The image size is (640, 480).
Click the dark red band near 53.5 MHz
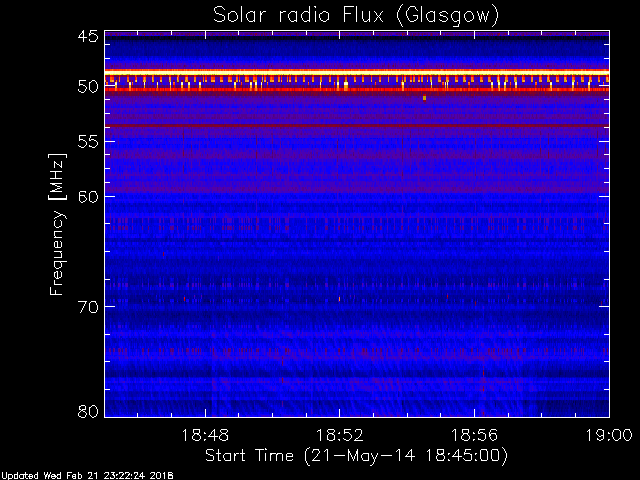[357, 125]
